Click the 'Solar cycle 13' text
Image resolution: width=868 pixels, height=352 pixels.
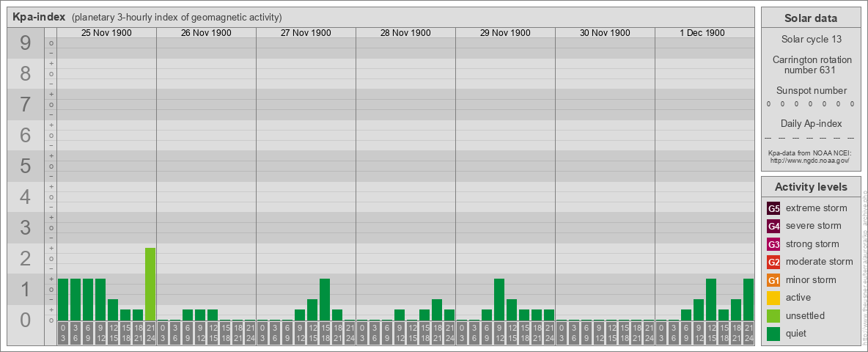point(811,40)
